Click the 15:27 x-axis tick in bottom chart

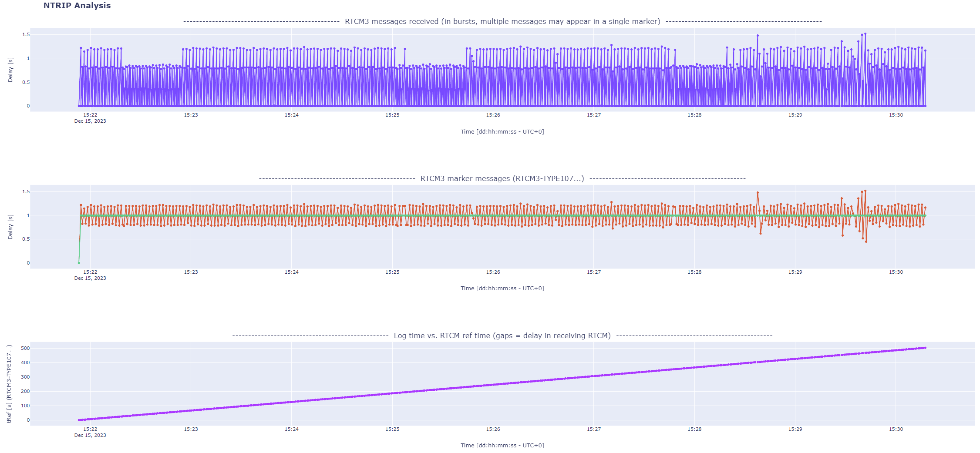[x=594, y=429]
